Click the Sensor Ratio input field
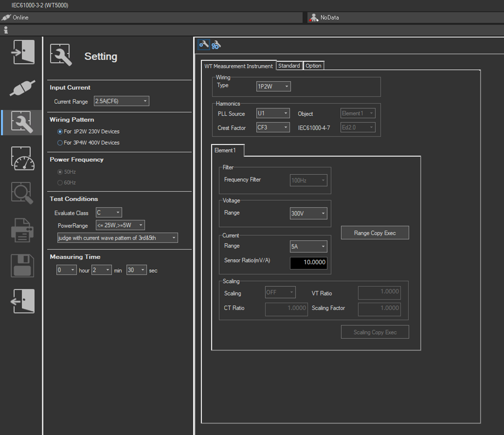The image size is (504, 435). (308, 263)
